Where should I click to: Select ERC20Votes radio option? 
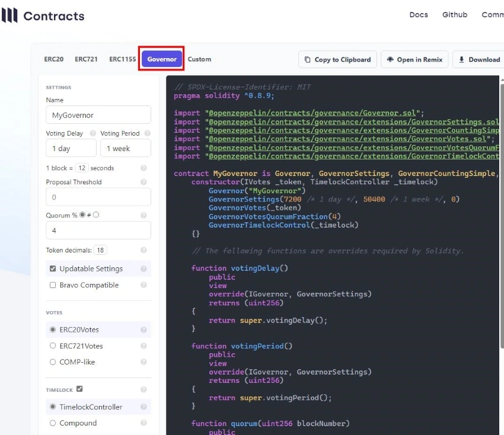pos(53,330)
